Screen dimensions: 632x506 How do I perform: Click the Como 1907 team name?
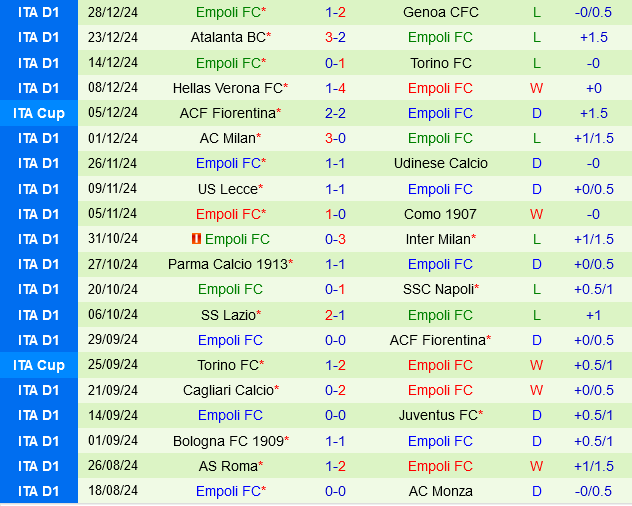coord(440,214)
